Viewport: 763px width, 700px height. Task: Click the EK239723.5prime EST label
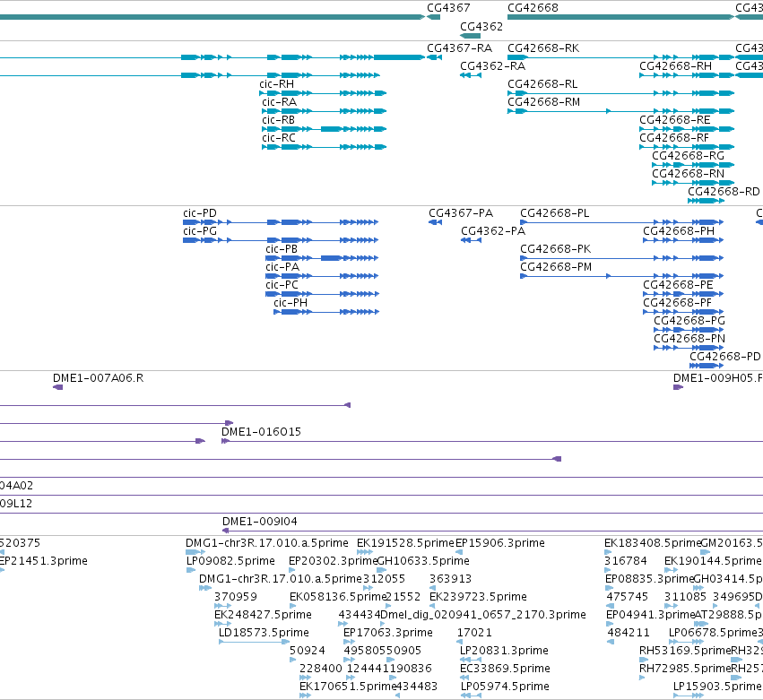point(477,597)
